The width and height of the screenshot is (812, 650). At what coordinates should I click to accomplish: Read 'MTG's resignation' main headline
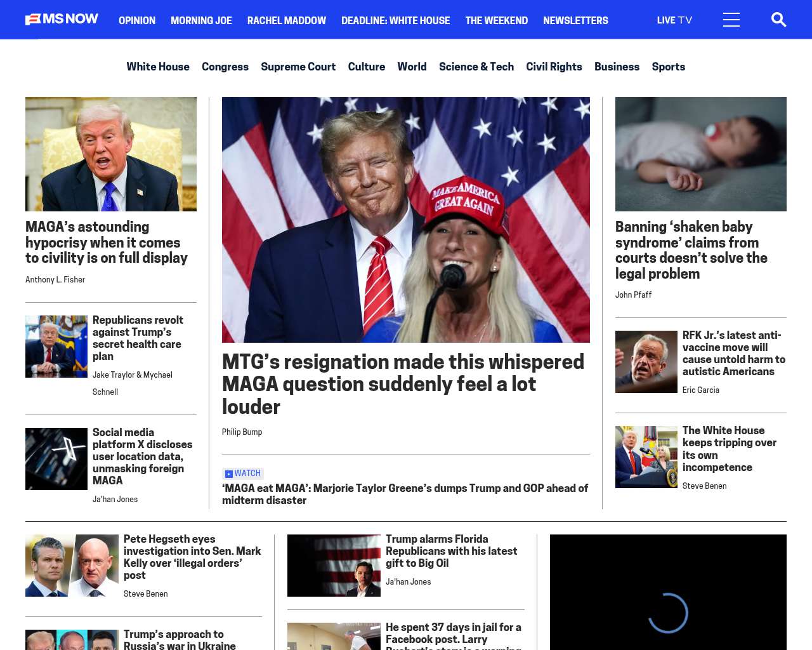[x=403, y=384]
